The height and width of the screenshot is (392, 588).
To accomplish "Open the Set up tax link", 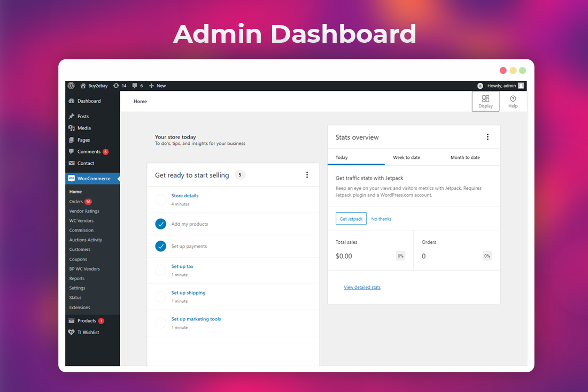I will coord(182,266).
